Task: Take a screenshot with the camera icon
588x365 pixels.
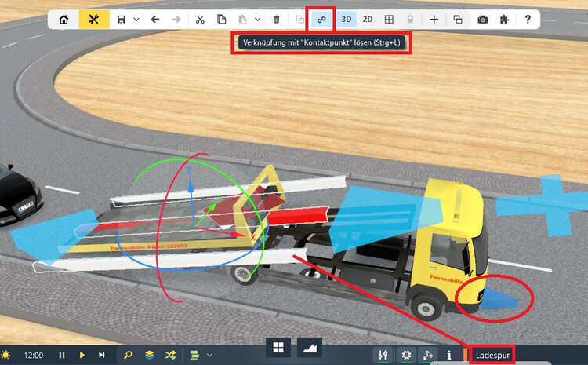Action: click(x=483, y=20)
